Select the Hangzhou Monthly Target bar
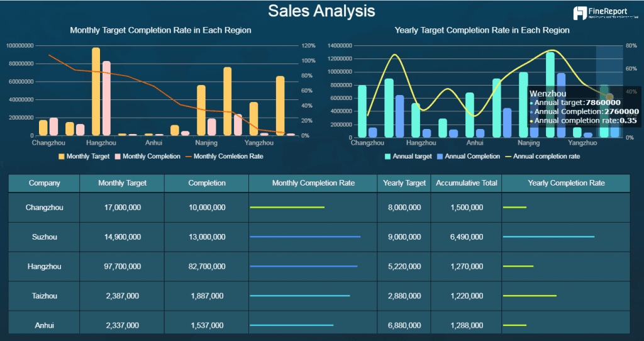 96,92
